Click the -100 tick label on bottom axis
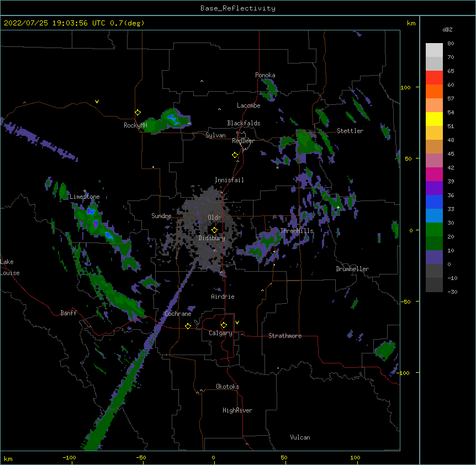The width and height of the screenshot is (476, 465). [69, 457]
